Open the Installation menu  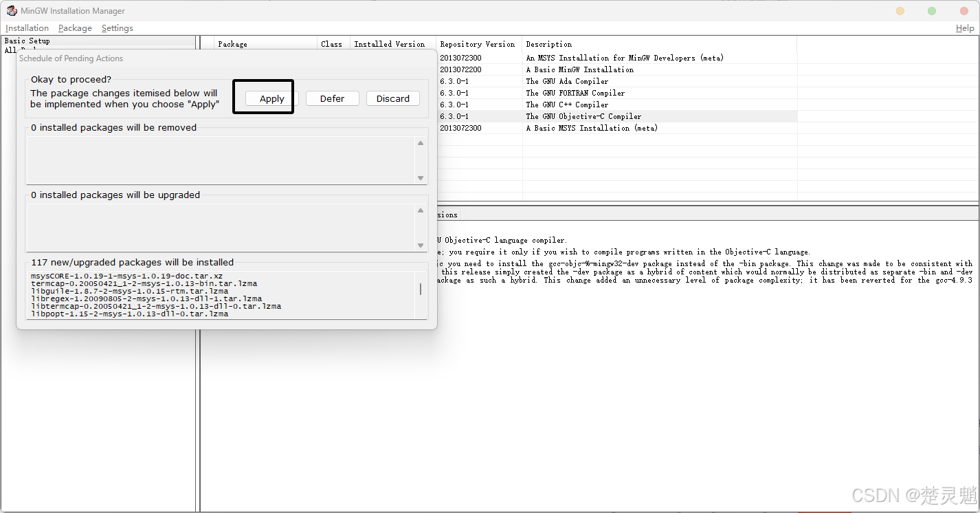pos(27,28)
